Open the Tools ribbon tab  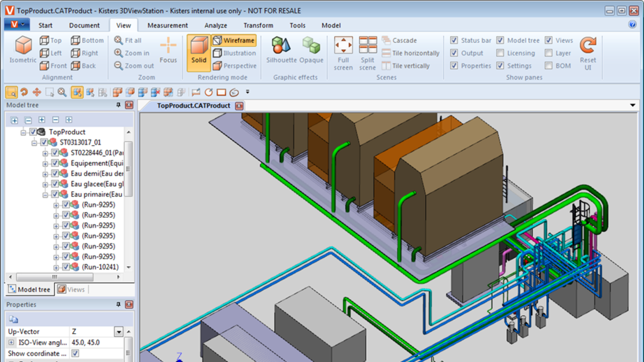(297, 25)
